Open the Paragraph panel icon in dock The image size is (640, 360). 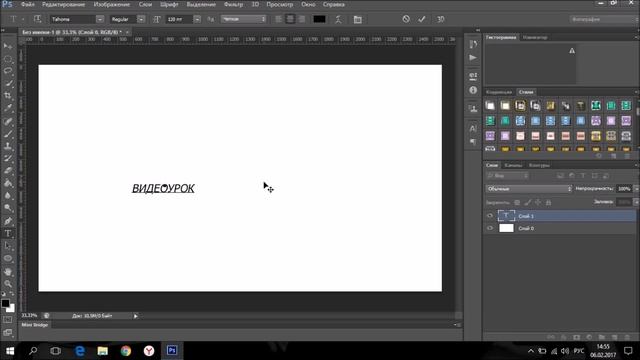(473, 141)
